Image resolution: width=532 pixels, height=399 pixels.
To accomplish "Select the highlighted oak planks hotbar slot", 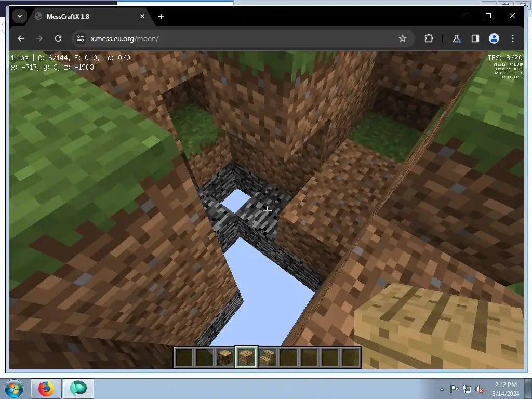I will [x=246, y=357].
